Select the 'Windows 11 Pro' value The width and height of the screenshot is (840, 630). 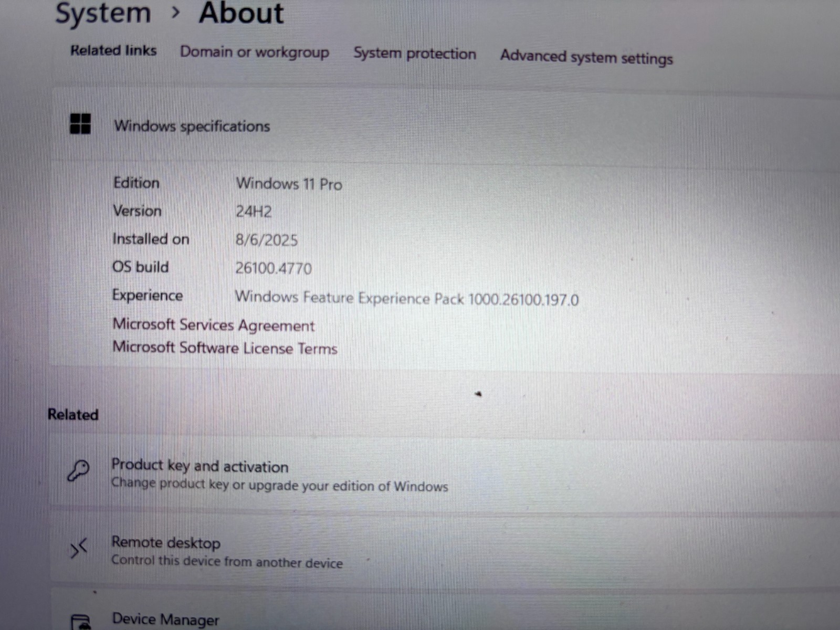pos(289,184)
